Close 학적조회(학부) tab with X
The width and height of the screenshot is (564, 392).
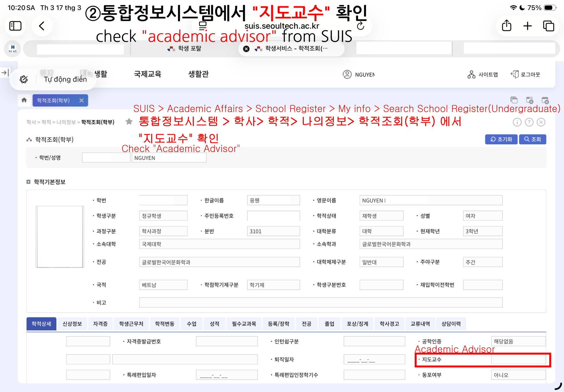(x=81, y=100)
